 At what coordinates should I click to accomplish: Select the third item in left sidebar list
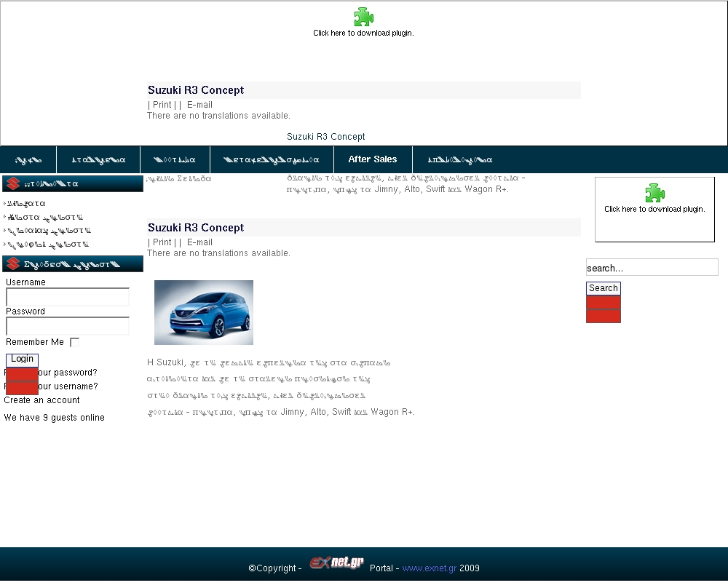coord(49,231)
